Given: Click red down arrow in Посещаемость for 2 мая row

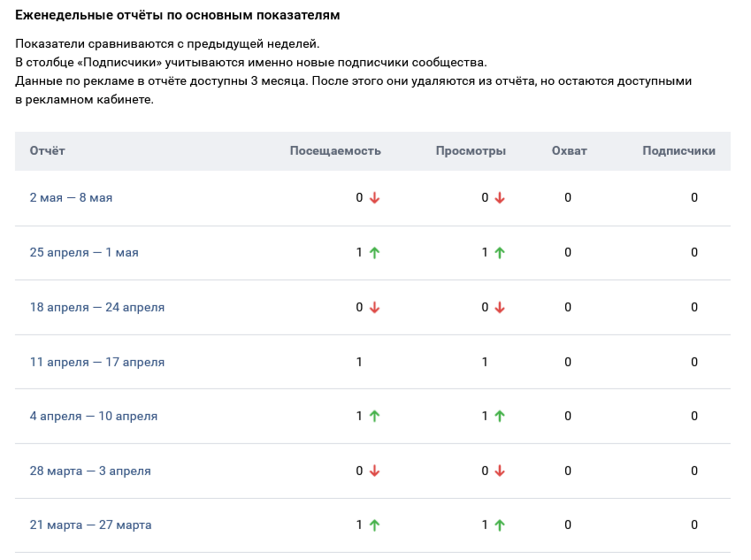Looking at the screenshot, I should click(374, 198).
